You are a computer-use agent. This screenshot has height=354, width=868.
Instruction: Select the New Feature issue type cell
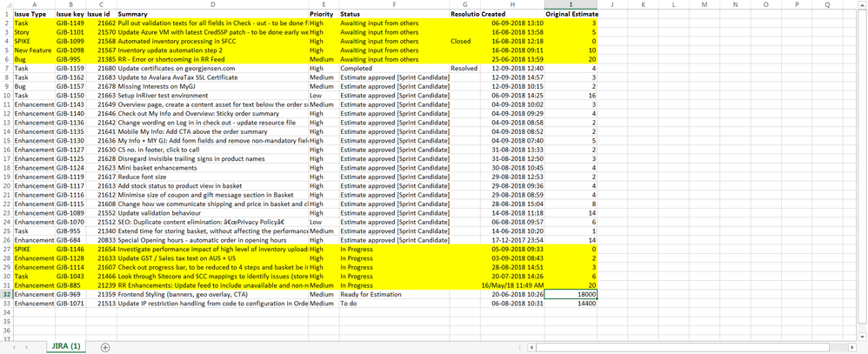pos(34,50)
